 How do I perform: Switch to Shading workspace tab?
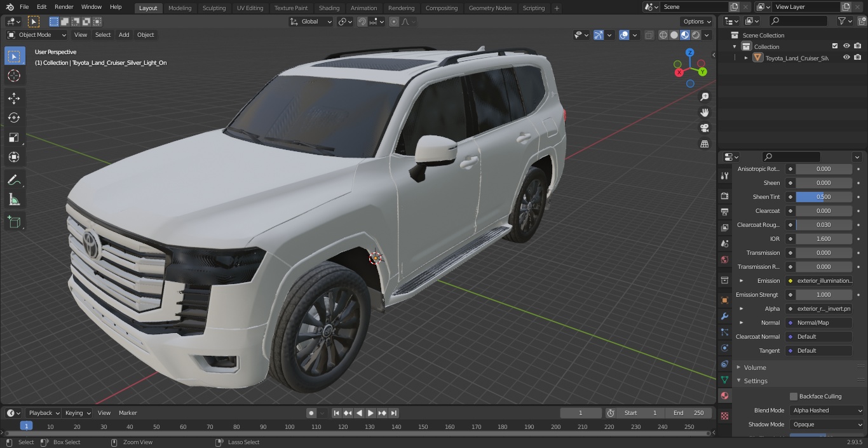329,8
